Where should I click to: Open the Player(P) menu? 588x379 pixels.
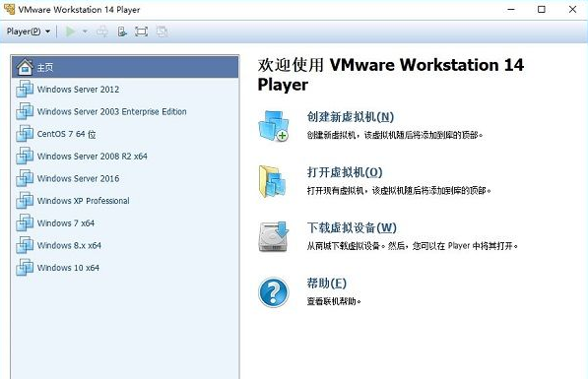[x=29, y=32]
